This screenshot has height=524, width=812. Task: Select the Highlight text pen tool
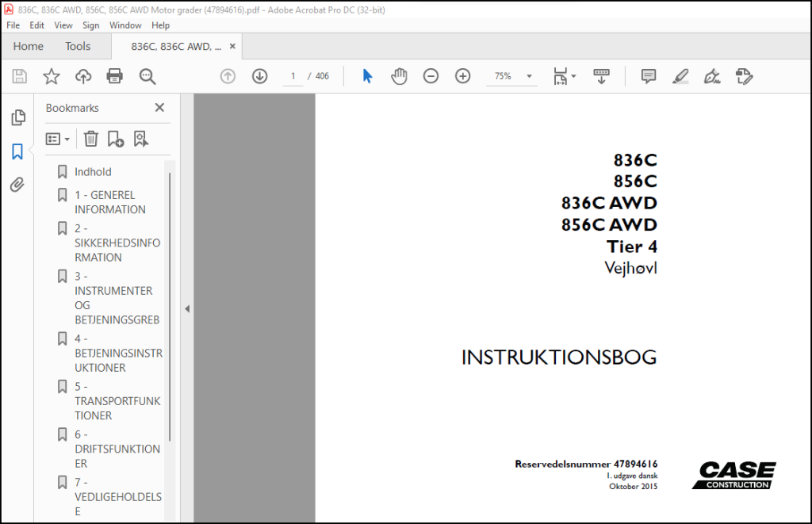[x=680, y=77]
